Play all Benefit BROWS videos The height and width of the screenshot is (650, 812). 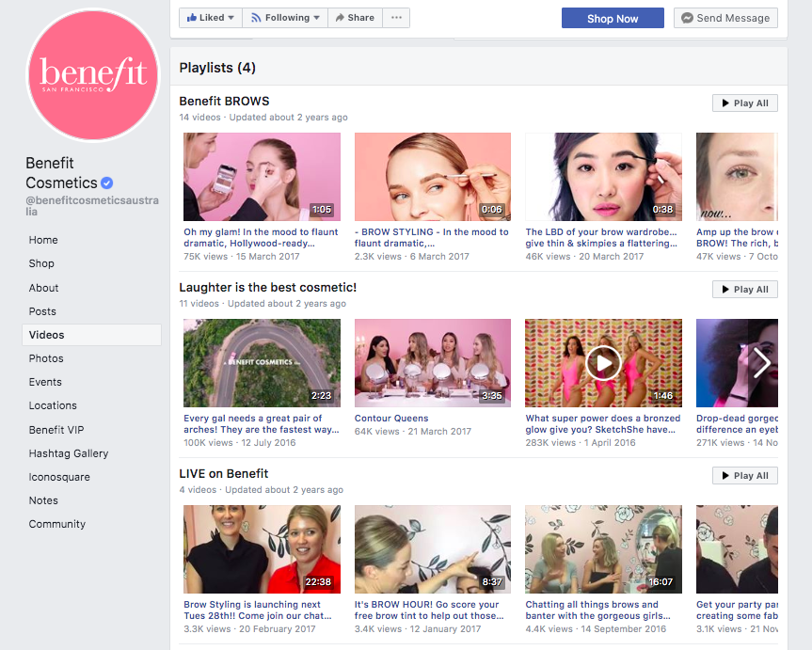point(744,103)
